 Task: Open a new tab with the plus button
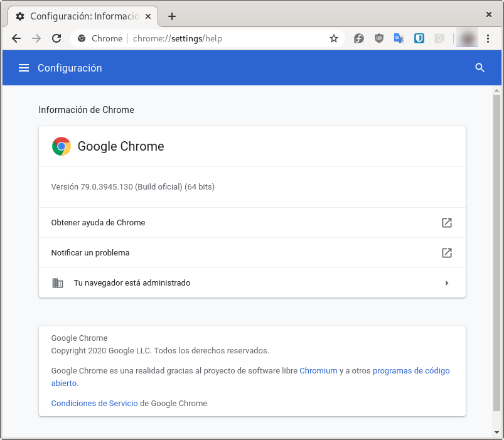[x=172, y=16]
